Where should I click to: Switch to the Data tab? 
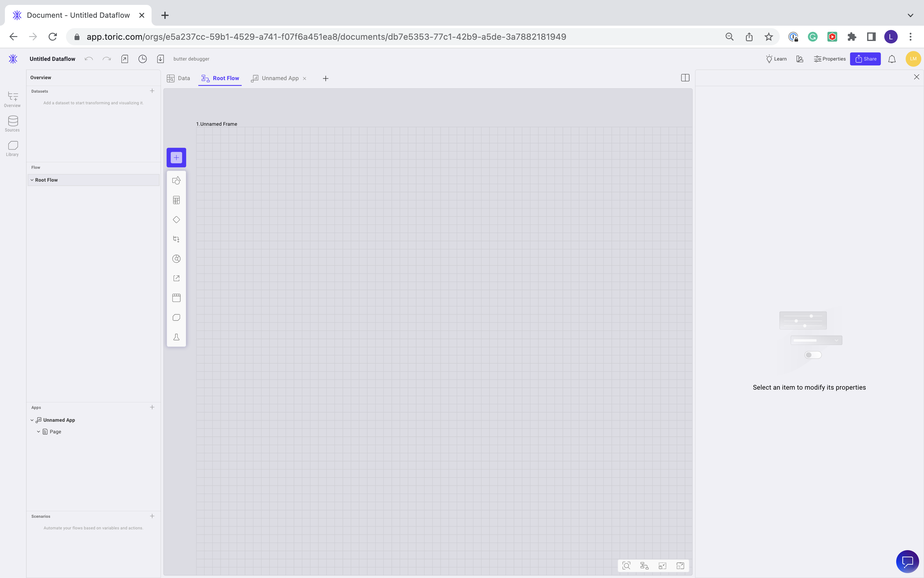178,78
